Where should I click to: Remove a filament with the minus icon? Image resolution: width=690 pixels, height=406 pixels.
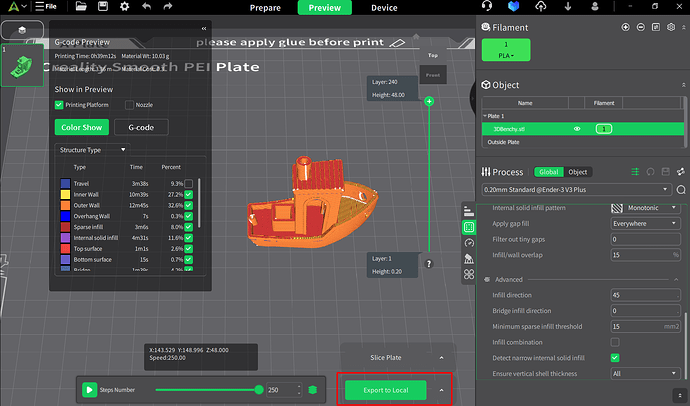click(641, 27)
